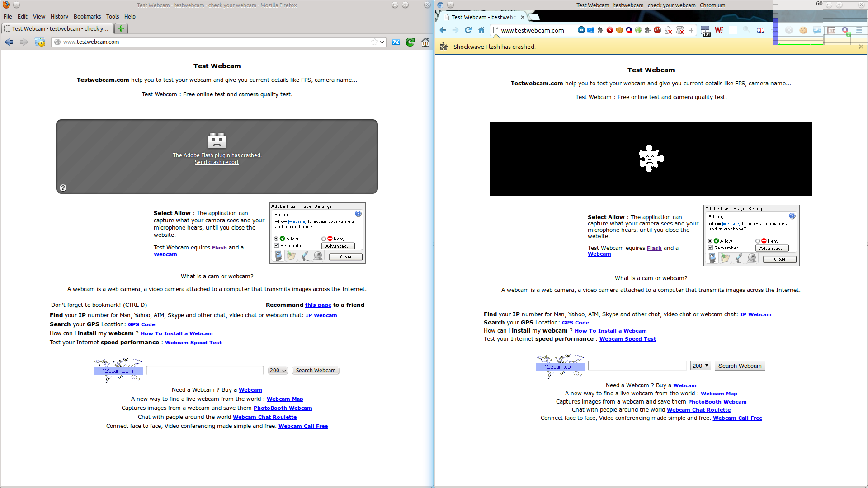Screen dimensions: 868x488
Task: Click Advanced button in Firefox Flash settings
Action: [x=338, y=246]
